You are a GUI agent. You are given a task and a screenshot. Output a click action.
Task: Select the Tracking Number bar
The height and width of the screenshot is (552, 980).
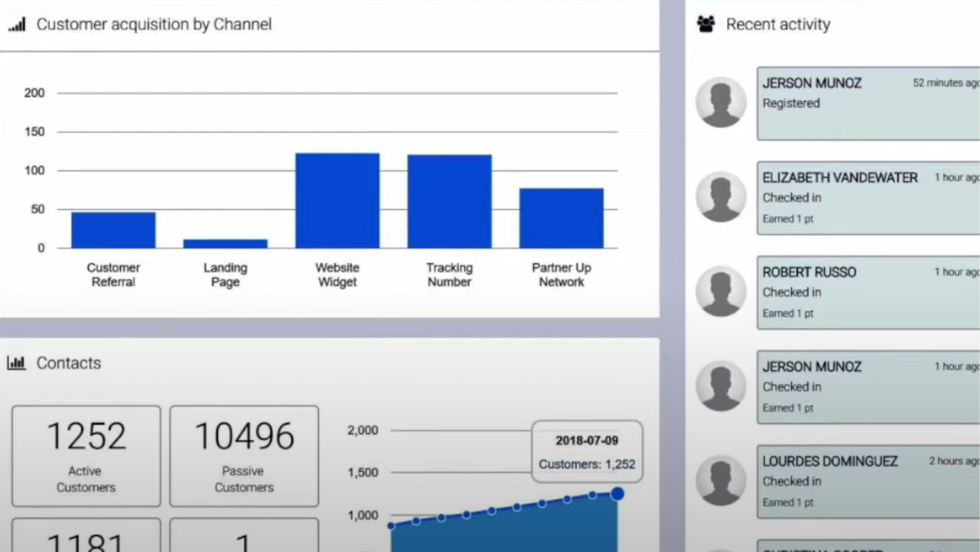click(x=449, y=200)
